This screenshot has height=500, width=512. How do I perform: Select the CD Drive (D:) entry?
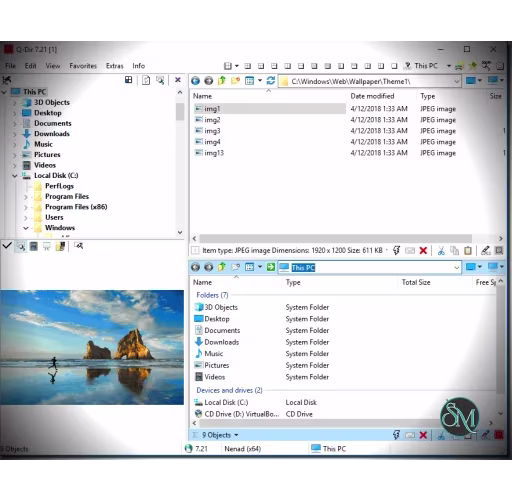(241, 414)
